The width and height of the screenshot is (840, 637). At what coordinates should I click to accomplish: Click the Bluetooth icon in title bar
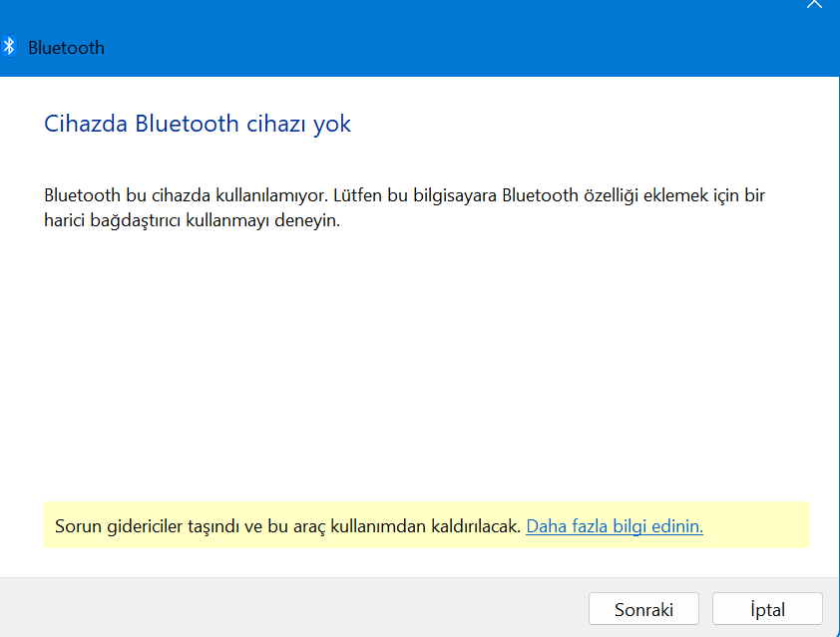coord(9,47)
